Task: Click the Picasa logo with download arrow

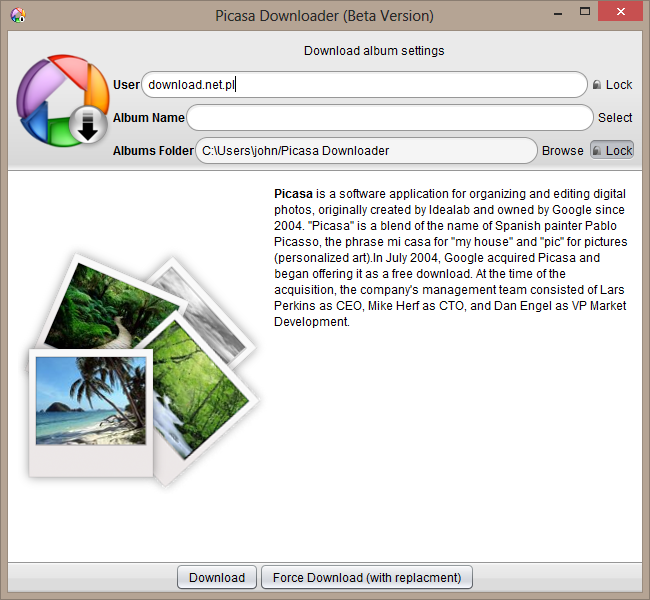Action: click(63, 101)
